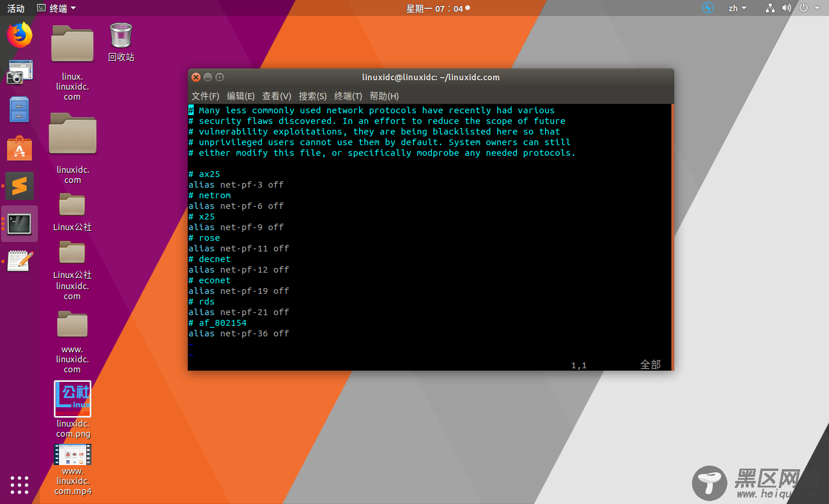The image size is (829, 504).
Task: Click the word 'modprobe' in the comment
Action: point(438,153)
